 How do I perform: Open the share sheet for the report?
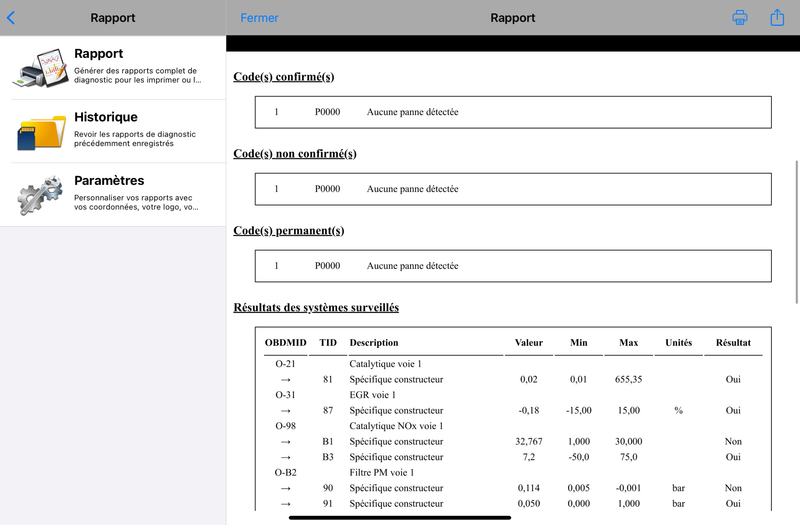pos(777,17)
